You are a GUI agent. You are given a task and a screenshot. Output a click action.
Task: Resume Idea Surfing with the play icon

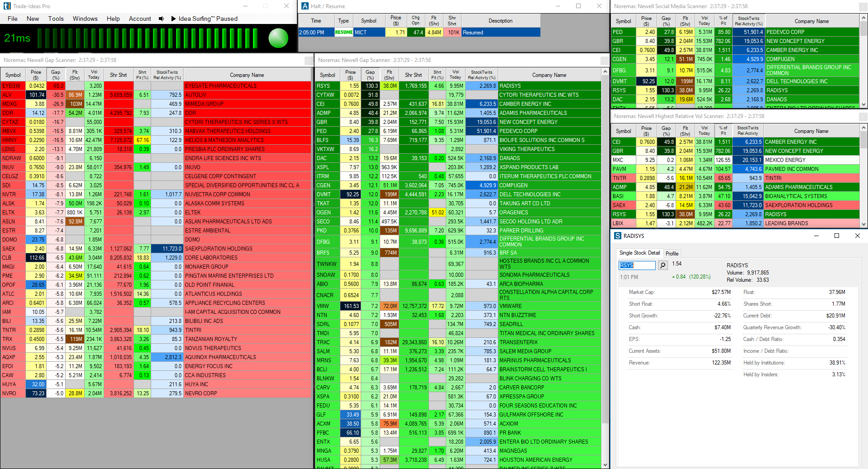173,19
